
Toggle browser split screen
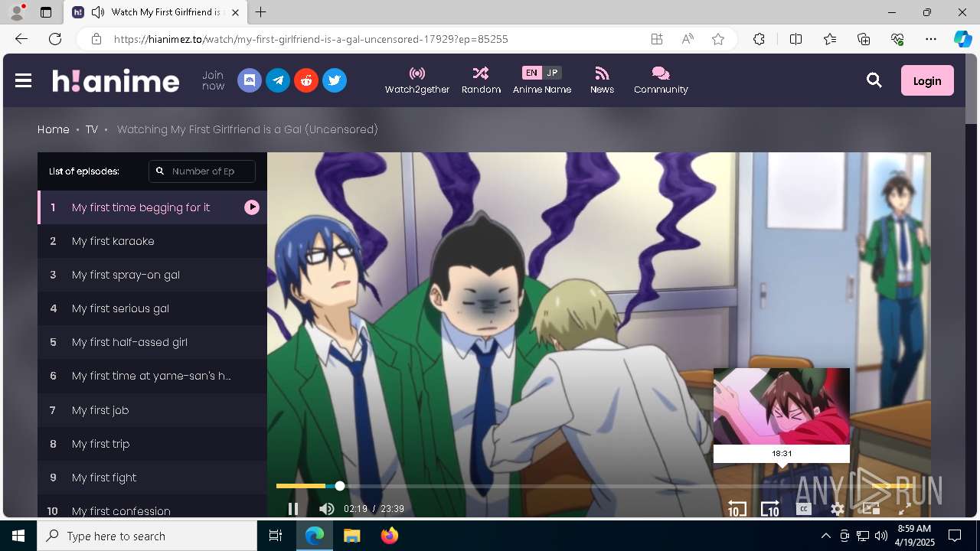pos(795,39)
